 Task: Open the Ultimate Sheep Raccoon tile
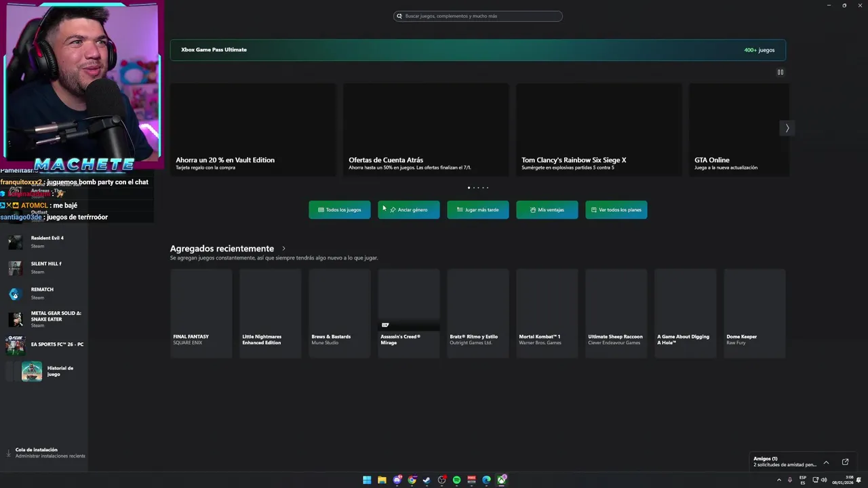616,313
